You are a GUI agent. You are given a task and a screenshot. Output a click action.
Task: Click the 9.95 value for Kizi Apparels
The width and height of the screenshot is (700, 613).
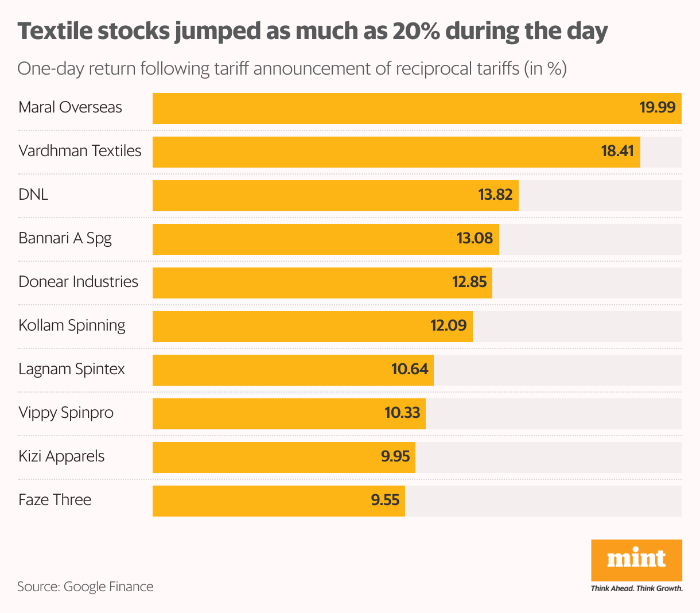pos(395,456)
